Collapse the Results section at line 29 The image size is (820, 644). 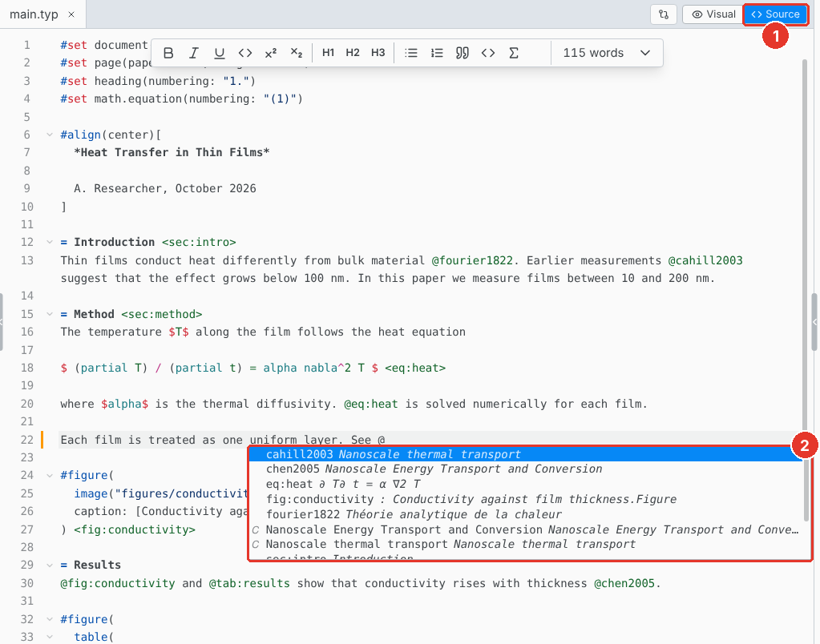[x=50, y=565]
